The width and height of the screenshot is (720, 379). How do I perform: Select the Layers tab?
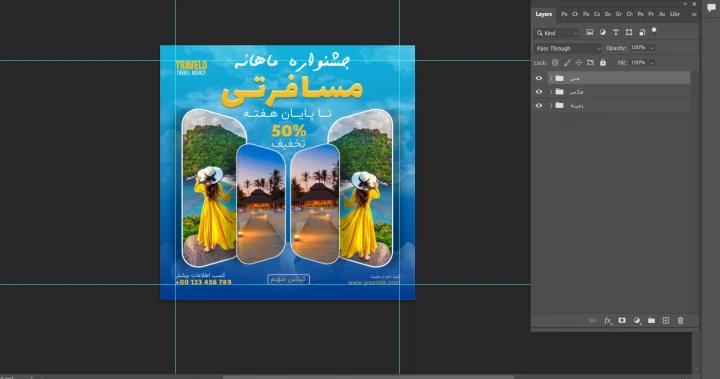pos(543,14)
